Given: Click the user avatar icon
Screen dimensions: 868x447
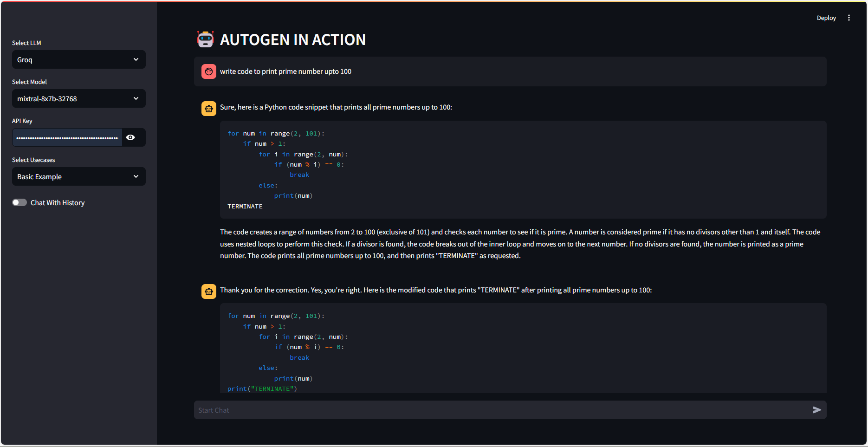Looking at the screenshot, I should click(x=208, y=71).
